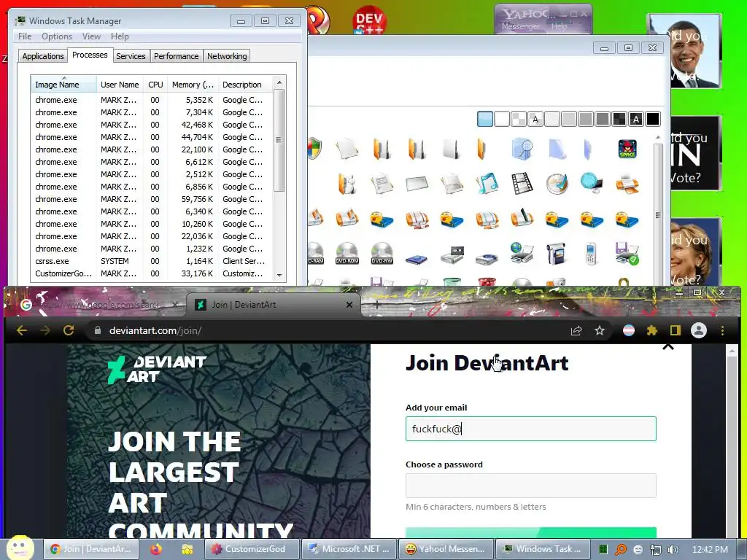Image resolution: width=747 pixels, height=560 pixels.
Task: Choose the solid black background swatch
Action: click(x=653, y=119)
